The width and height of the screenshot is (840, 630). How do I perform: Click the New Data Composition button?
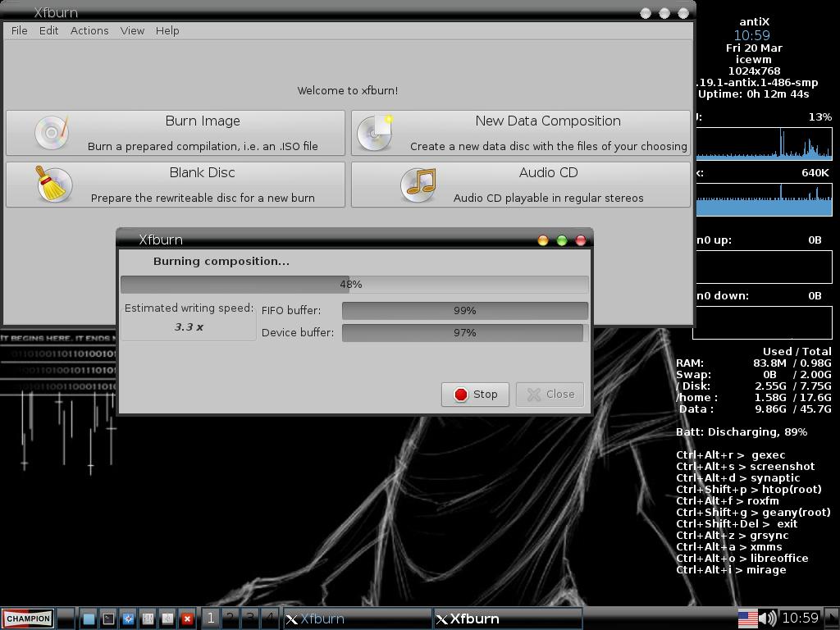(x=521, y=133)
